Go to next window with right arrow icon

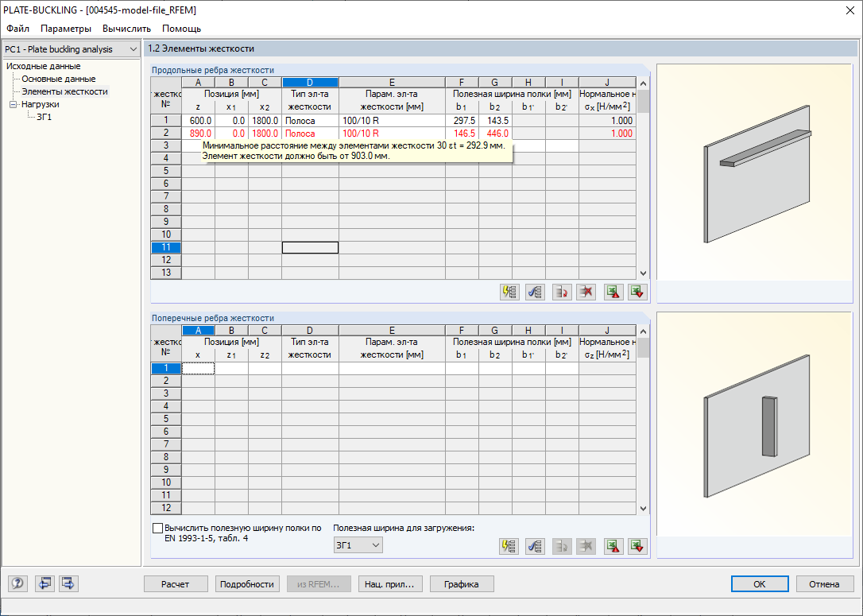tap(68, 583)
